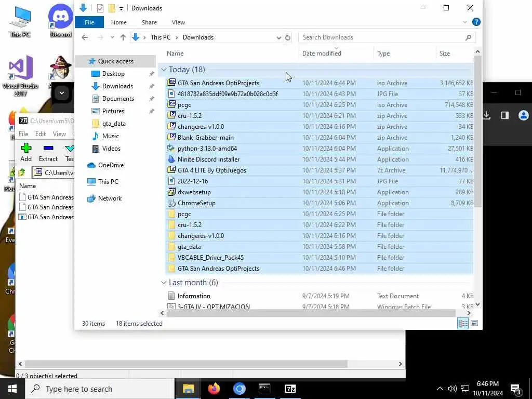Screen dimensions: 532x399
Task: Click the Properties quick access toolbar icon
Action: pos(100,8)
